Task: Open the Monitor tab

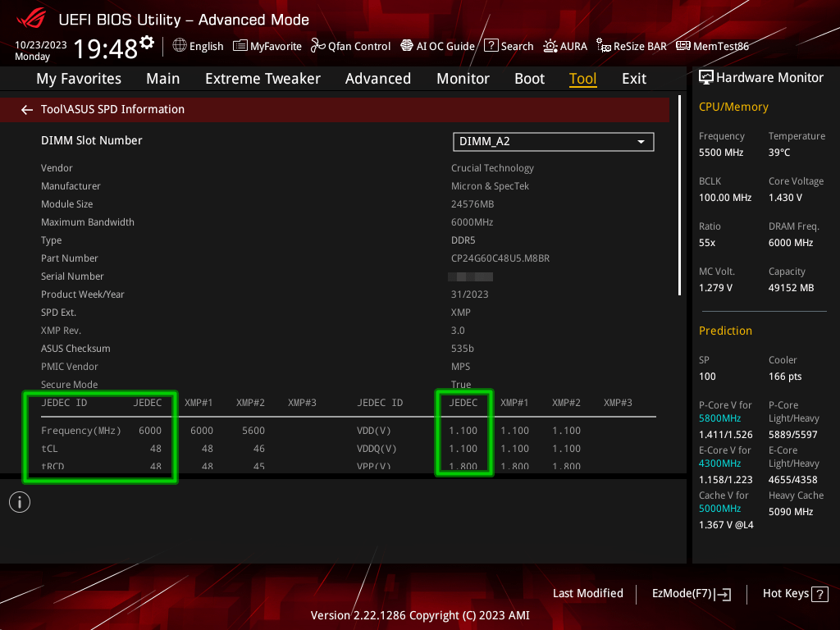Action: tap(463, 79)
